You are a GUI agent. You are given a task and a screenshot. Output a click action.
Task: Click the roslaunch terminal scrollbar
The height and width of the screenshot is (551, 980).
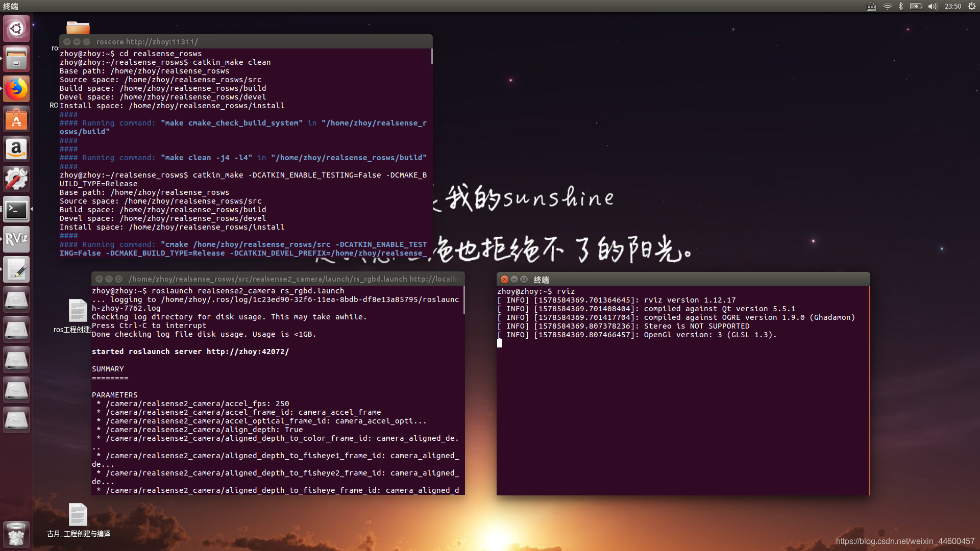(x=463, y=301)
